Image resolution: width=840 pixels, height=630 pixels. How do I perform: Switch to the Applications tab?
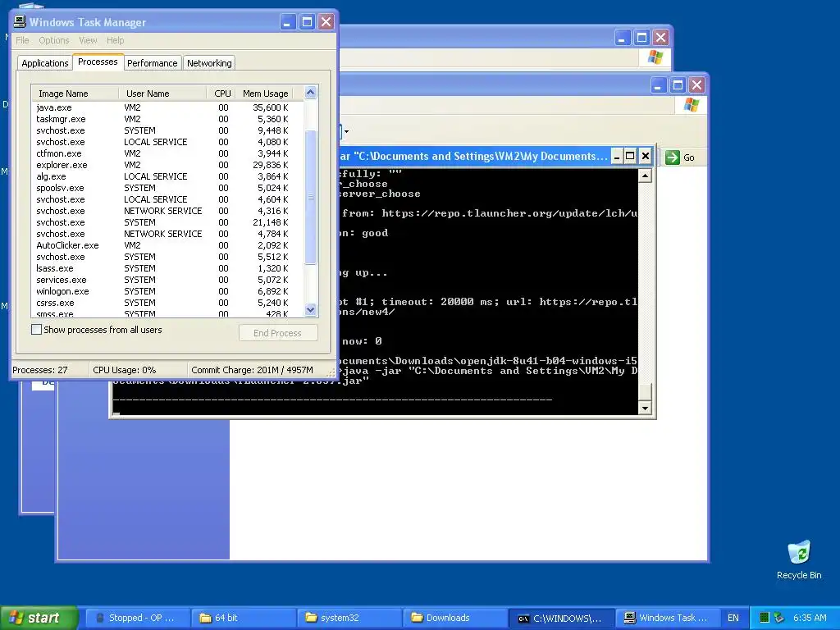click(45, 62)
